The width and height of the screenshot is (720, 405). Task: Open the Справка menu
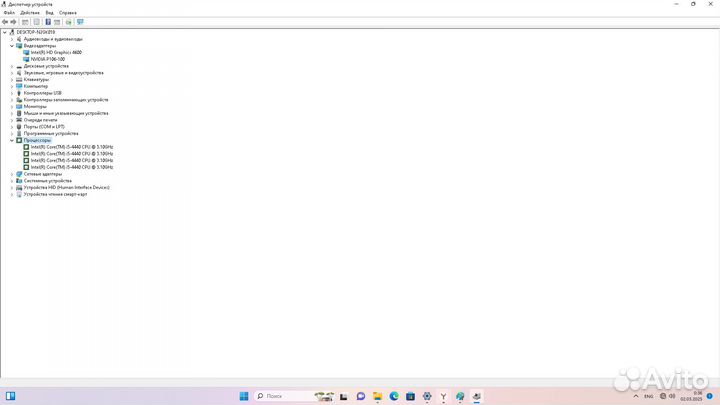pyautogui.click(x=67, y=12)
